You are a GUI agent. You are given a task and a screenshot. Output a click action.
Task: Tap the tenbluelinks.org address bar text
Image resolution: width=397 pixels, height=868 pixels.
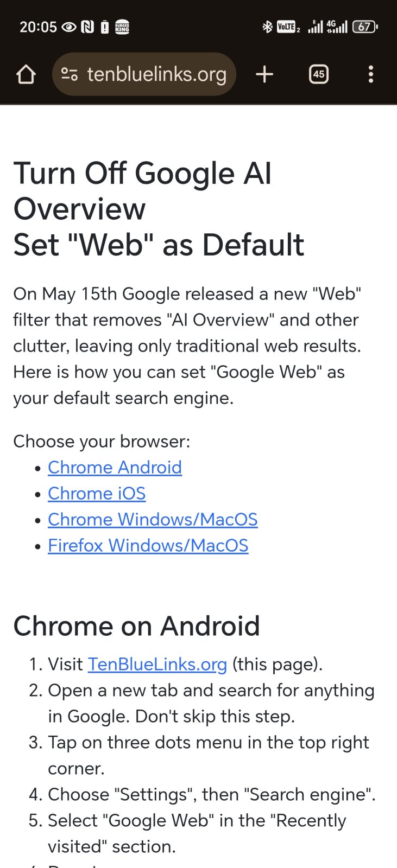pyautogui.click(x=156, y=74)
